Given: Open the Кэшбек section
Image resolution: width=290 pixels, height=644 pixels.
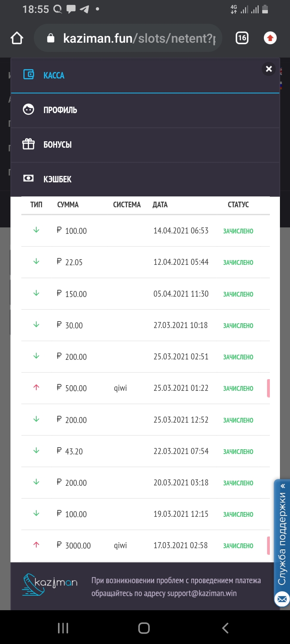Looking at the screenshot, I should coord(57,179).
